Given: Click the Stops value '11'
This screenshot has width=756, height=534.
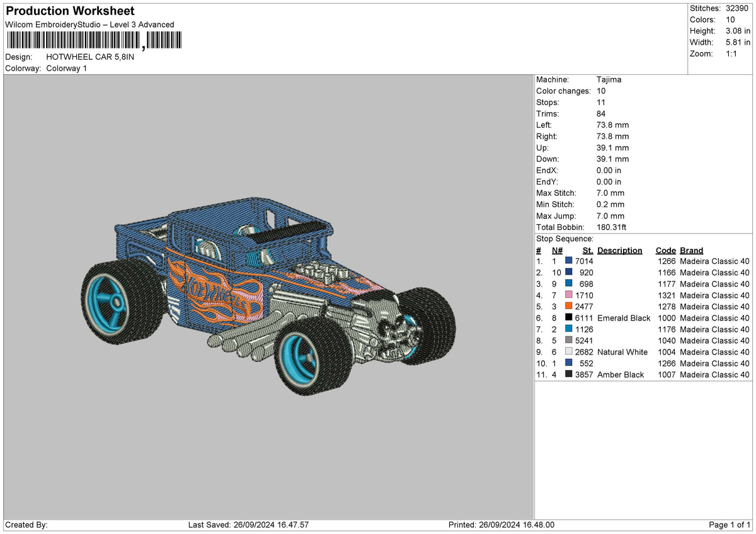Looking at the screenshot, I should [601, 103].
